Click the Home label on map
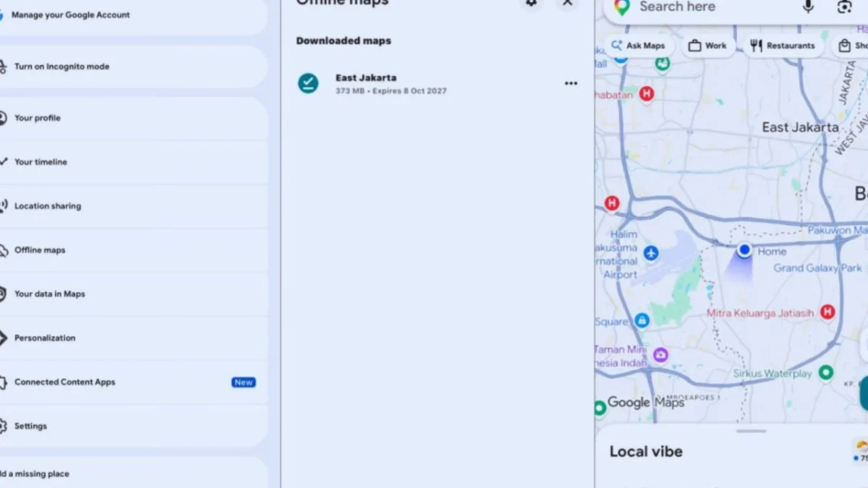This screenshot has width=868, height=488. 772,252
